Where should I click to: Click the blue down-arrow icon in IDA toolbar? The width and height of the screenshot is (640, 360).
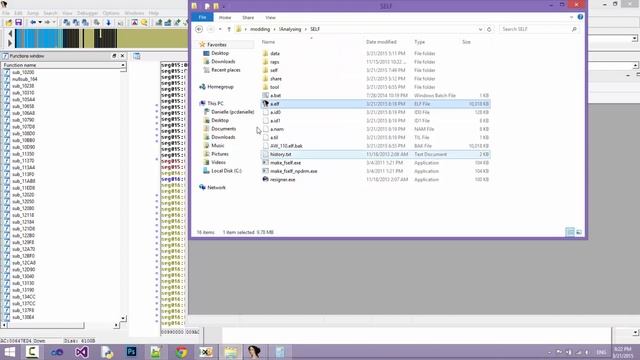tap(108, 22)
